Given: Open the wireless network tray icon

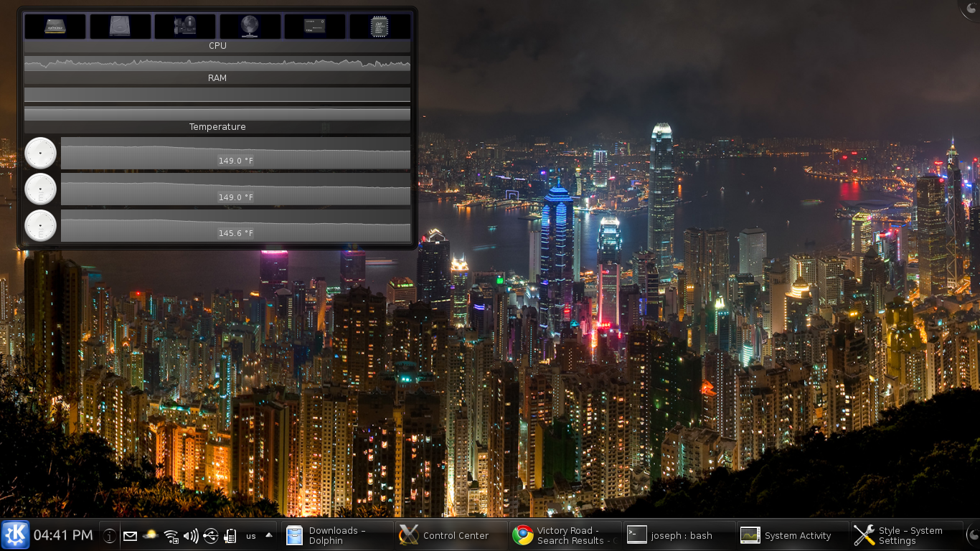Looking at the screenshot, I should 171,536.
